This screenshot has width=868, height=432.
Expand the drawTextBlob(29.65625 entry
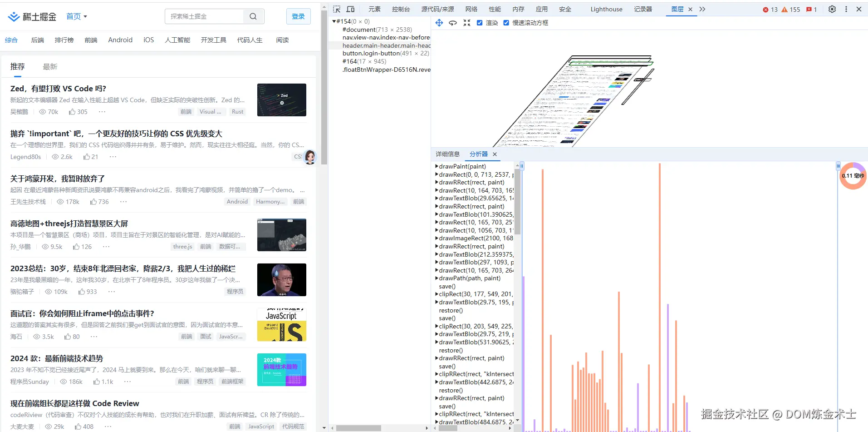click(436, 198)
